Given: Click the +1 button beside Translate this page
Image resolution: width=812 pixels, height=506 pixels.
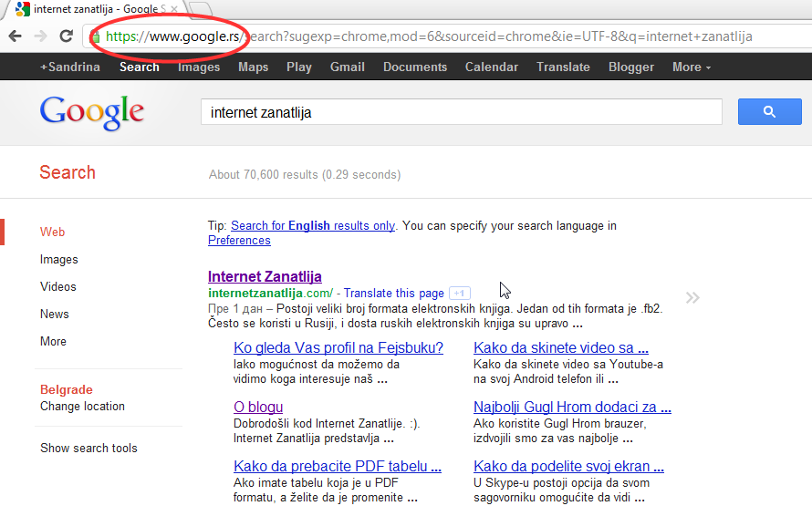Looking at the screenshot, I should (459, 294).
